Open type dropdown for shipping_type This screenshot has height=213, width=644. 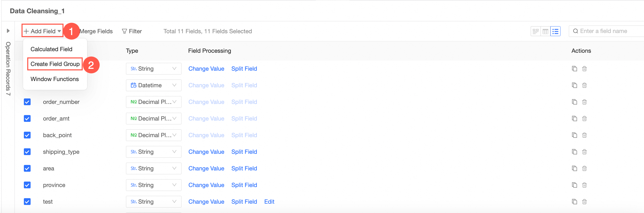pyautogui.click(x=153, y=152)
